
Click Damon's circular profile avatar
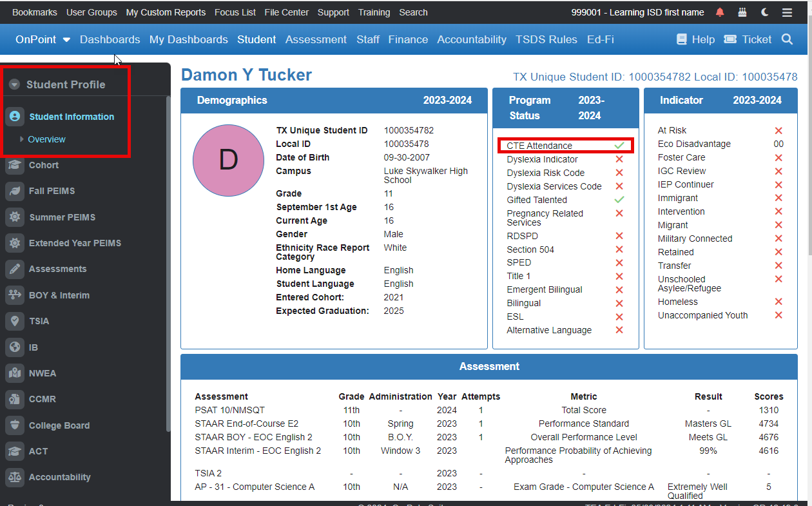click(x=229, y=161)
